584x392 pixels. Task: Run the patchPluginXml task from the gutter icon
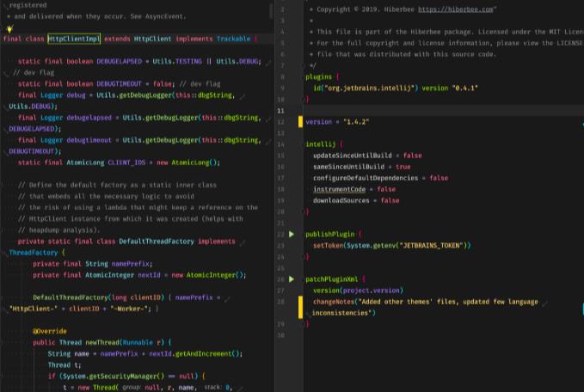292,279
